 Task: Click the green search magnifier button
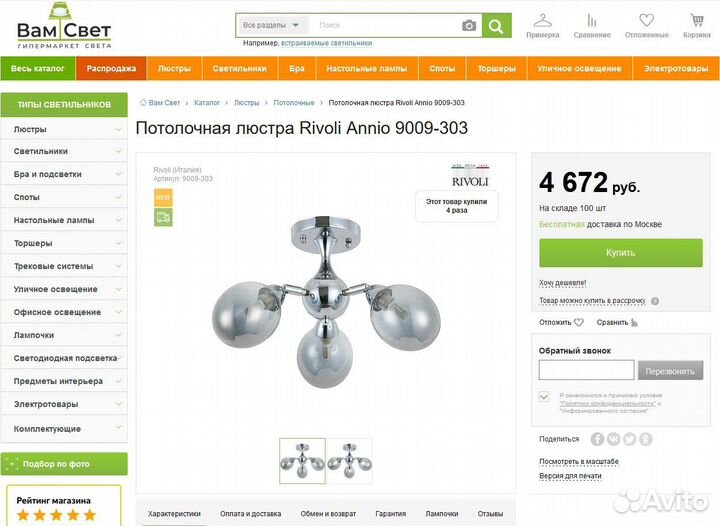tap(496, 26)
